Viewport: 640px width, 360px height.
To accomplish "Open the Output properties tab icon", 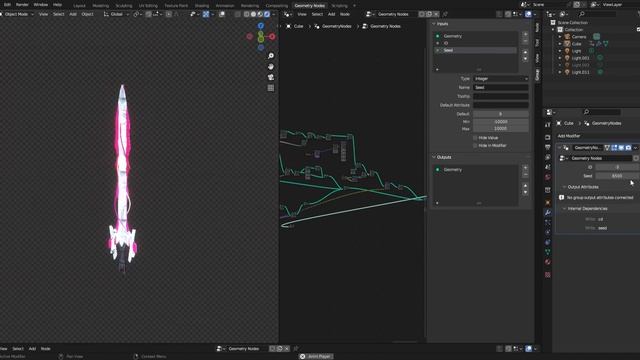I will tap(548, 147).
